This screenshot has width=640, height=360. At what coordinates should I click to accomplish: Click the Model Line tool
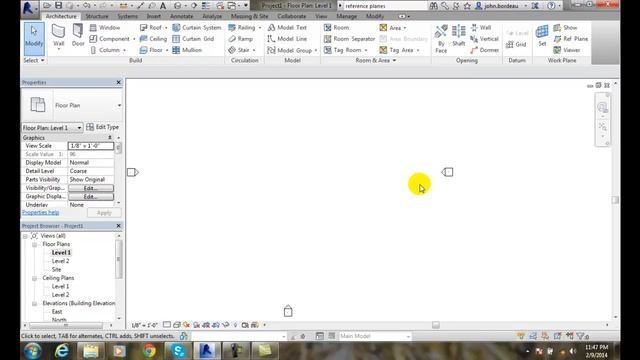(x=287, y=39)
